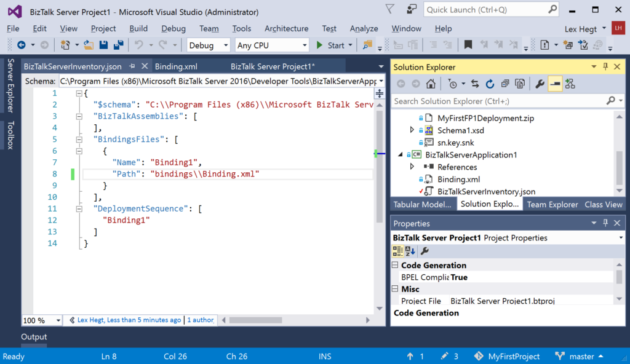Click the '1 author' CodeLens link
The width and height of the screenshot is (630, 364).
coord(201,320)
